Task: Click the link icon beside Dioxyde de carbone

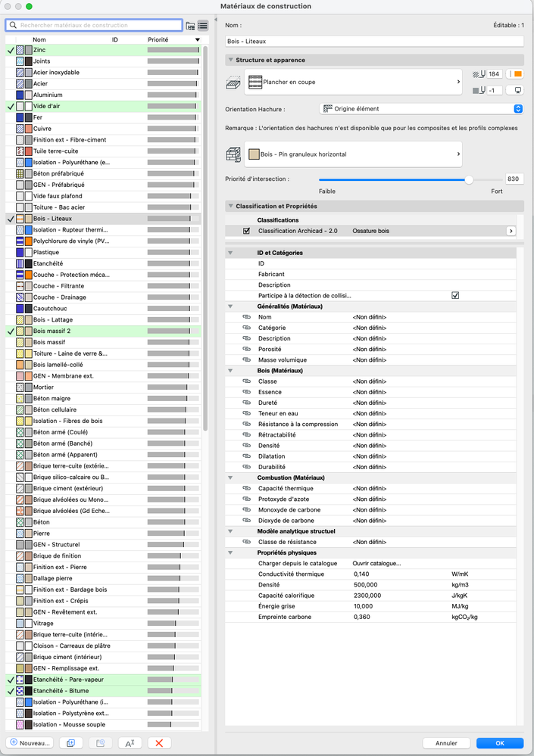Action: pos(246,520)
